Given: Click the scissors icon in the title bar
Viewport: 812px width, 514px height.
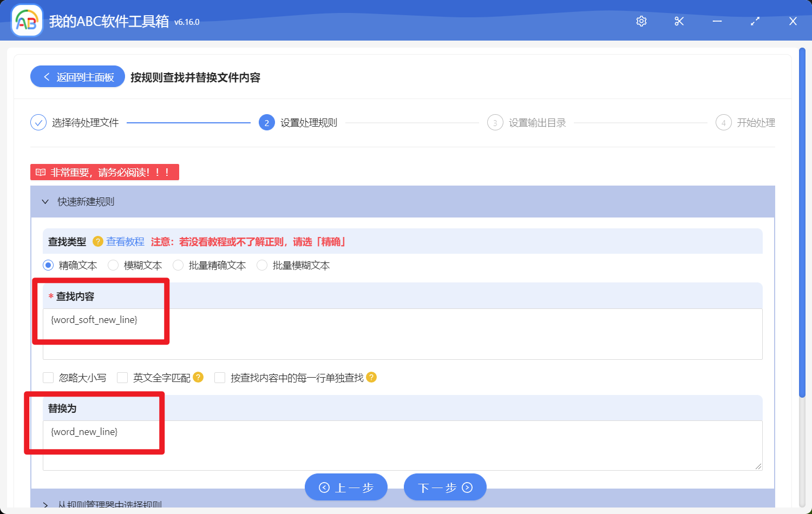Looking at the screenshot, I should pos(679,21).
